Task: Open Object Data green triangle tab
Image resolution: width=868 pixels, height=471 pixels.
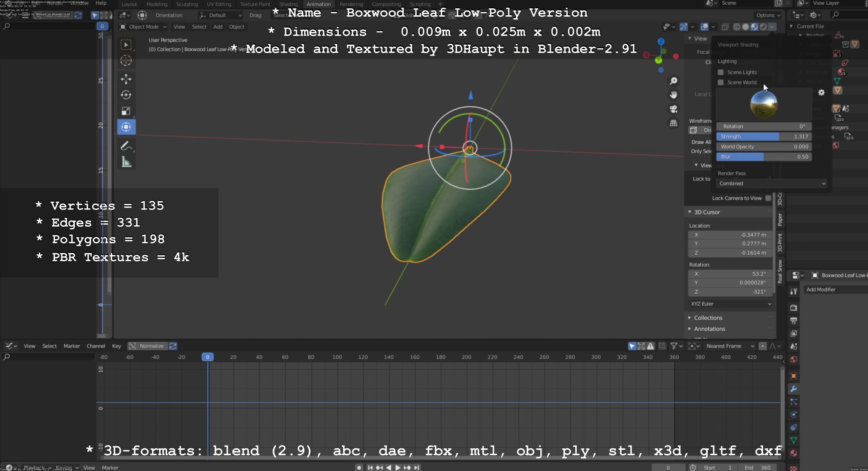Action: (794, 440)
